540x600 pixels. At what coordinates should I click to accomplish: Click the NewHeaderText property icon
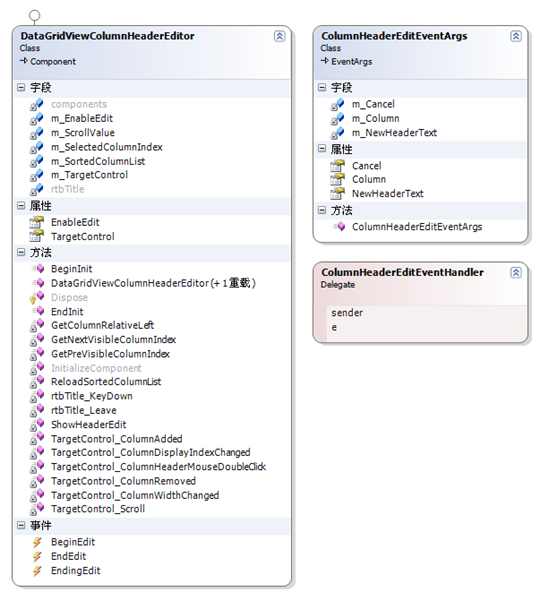[338, 194]
